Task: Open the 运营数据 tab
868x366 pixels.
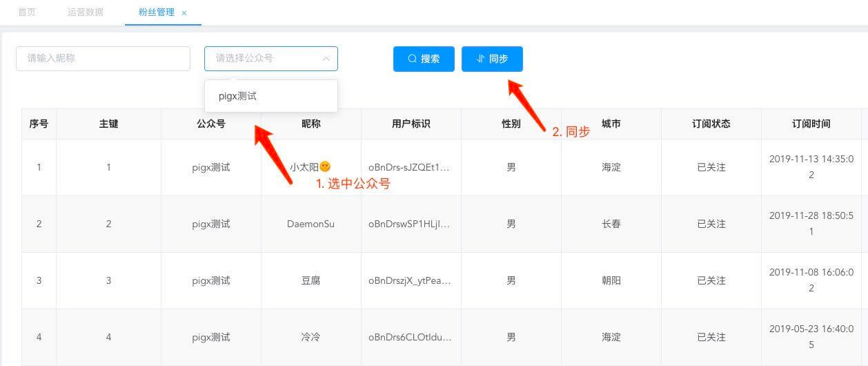Action: 86,12
